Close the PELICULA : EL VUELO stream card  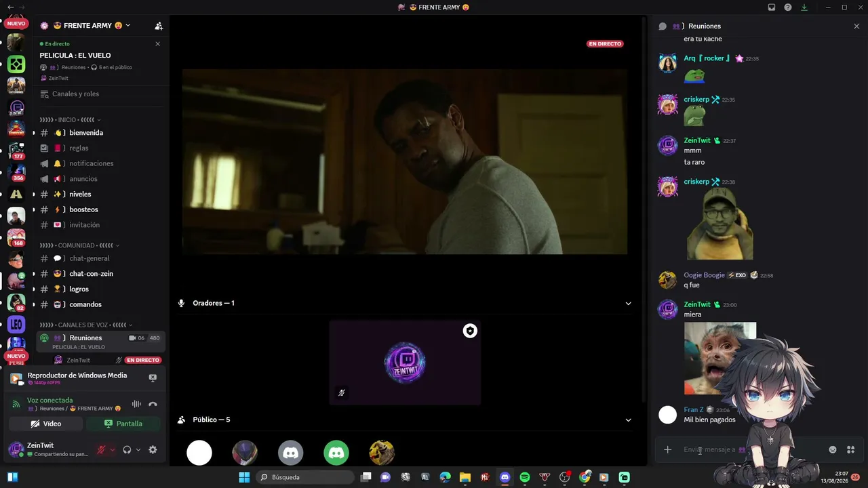[x=158, y=44]
